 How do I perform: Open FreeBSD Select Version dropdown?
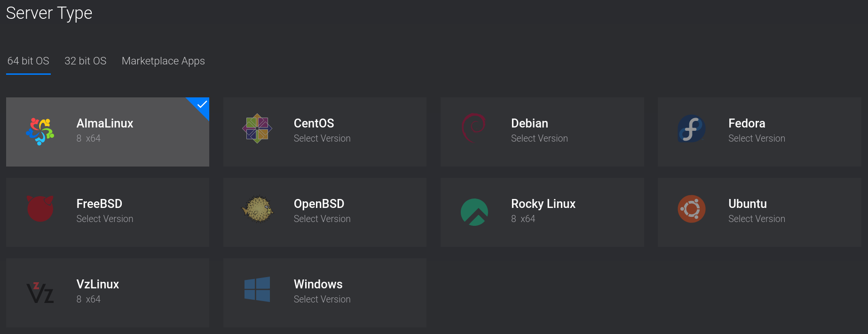point(105,219)
